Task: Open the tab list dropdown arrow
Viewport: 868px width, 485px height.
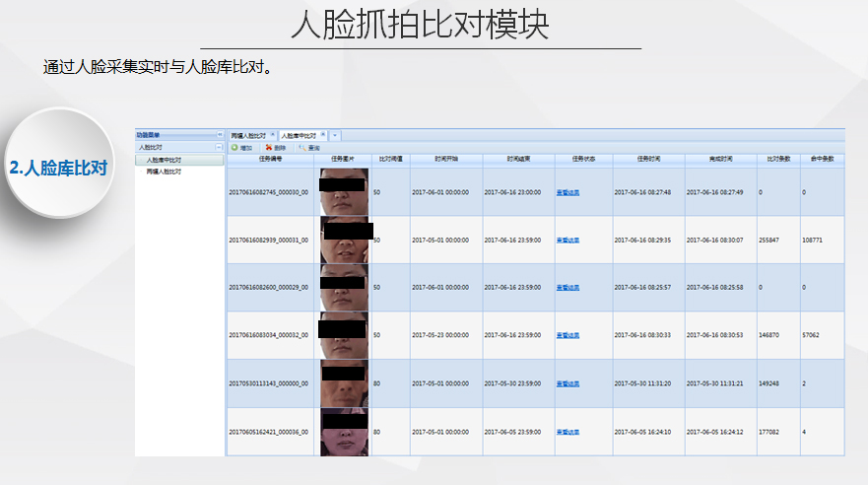Action: [x=335, y=134]
